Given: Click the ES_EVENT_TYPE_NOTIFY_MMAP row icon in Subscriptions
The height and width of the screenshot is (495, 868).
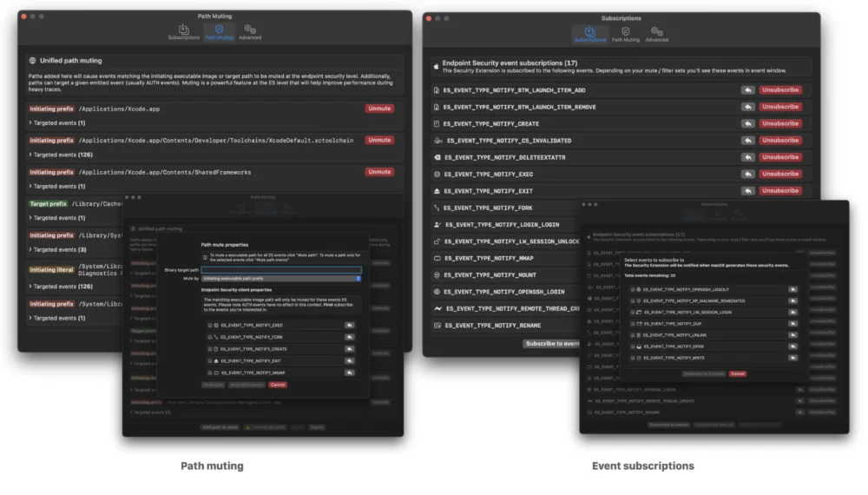Looking at the screenshot, I should tap(437, 259).
